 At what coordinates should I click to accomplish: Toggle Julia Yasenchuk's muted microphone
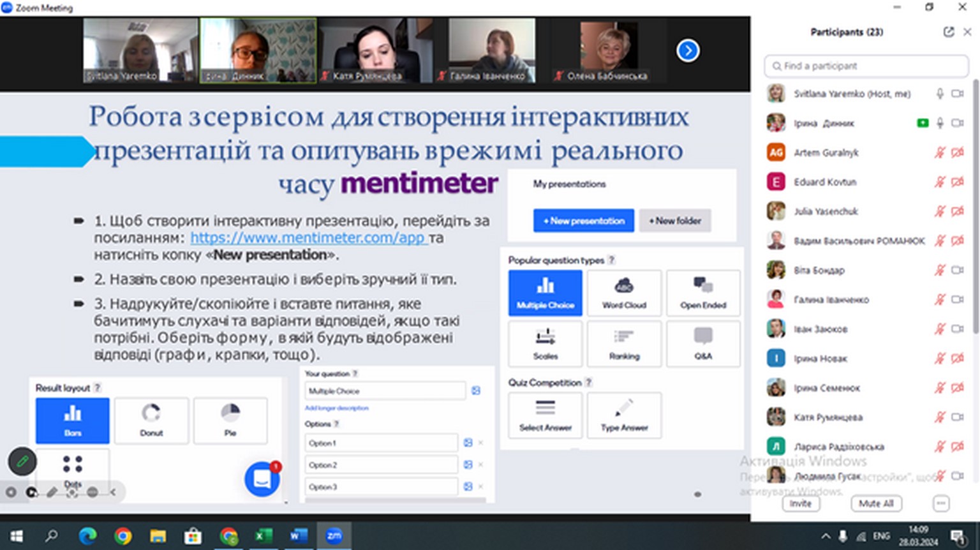point(939,211)
